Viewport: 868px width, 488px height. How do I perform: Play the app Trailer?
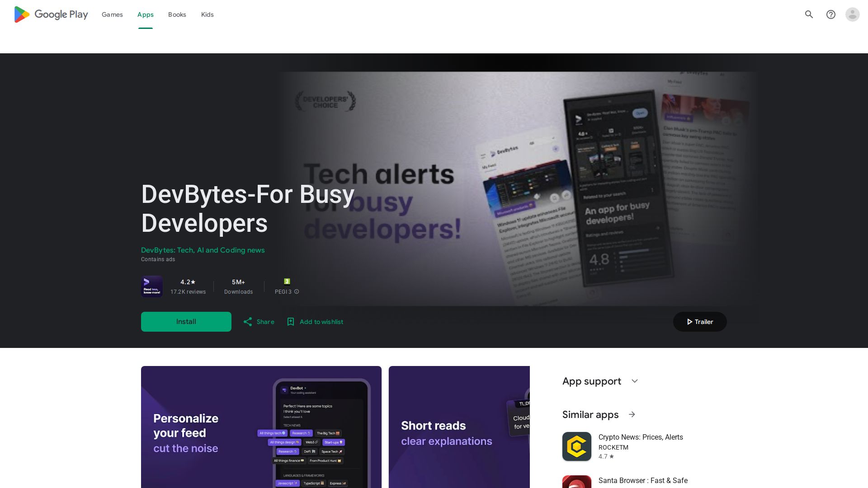pos(700,322)
